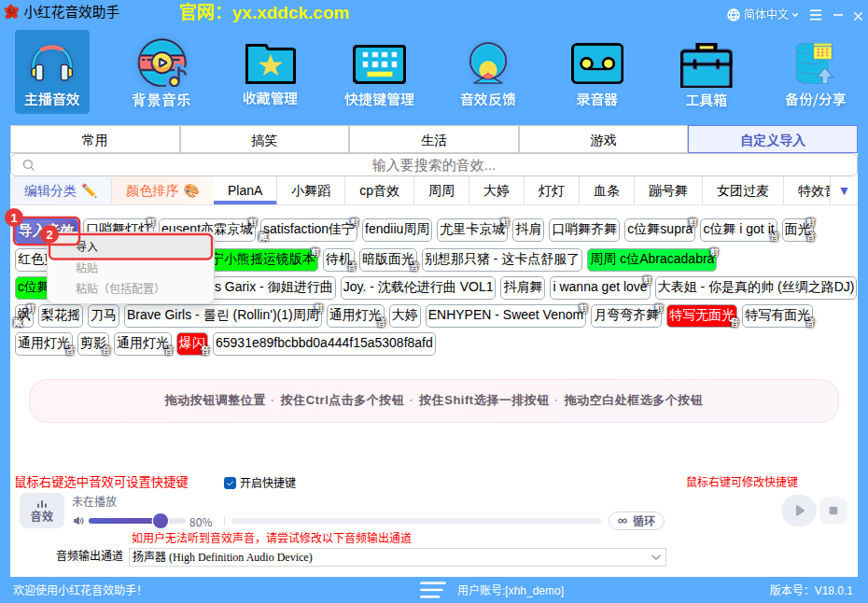Select the 小舞蹈 category tab

tap(311, 191)
